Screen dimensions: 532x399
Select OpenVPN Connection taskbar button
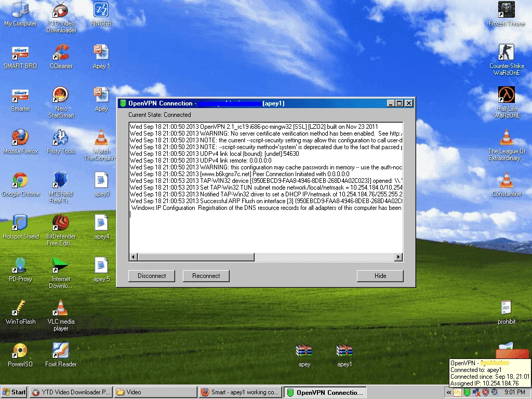(x=325, y=393)
